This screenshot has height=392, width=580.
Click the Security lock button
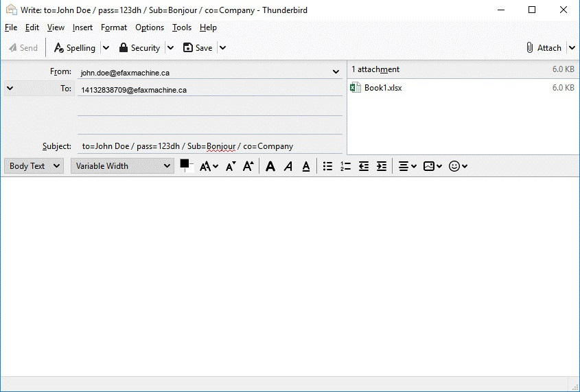tap(139, 47)
